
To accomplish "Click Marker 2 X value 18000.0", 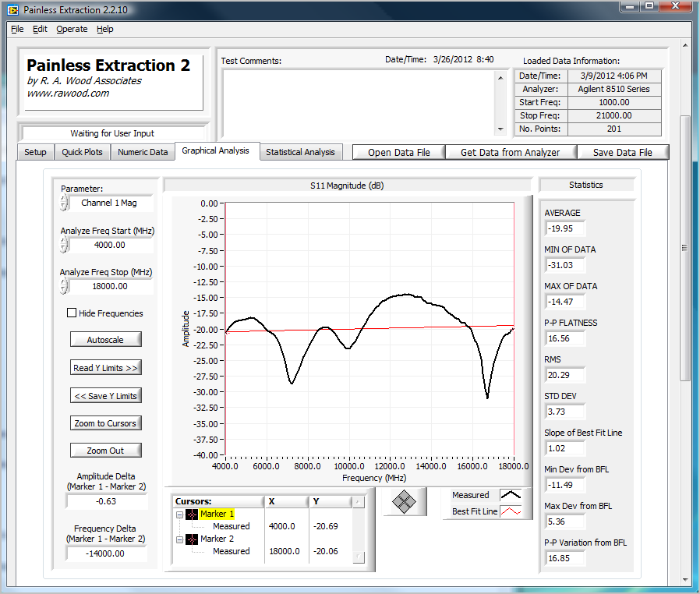I will click(x=285, y=552).
